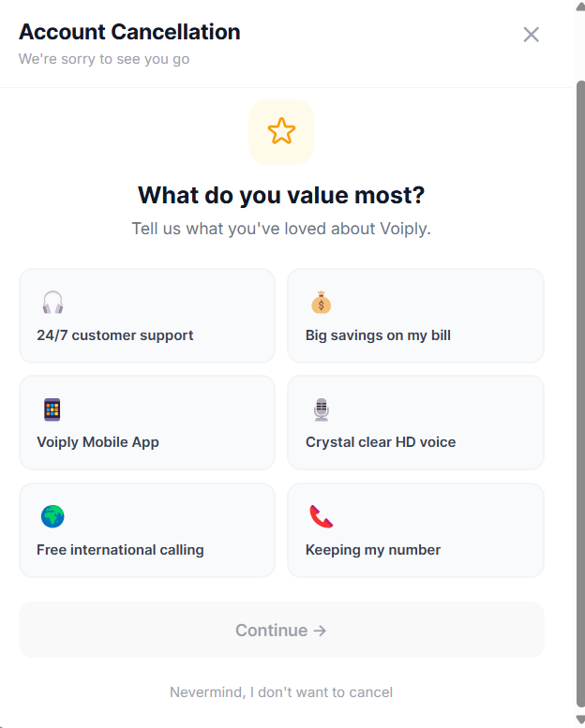Pick the "Voiply Mobile App" label
This screenshot has width=585, height=728.
(97, 442)
